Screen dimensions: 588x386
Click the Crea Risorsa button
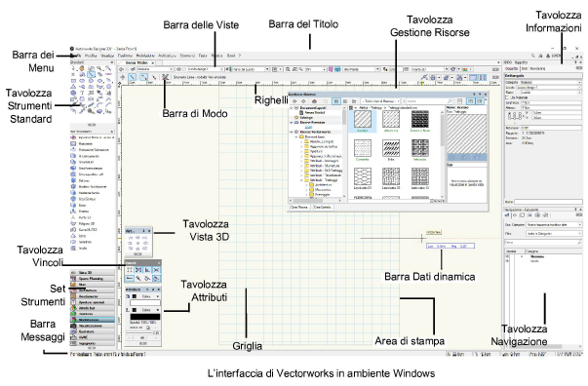[299, 207]
